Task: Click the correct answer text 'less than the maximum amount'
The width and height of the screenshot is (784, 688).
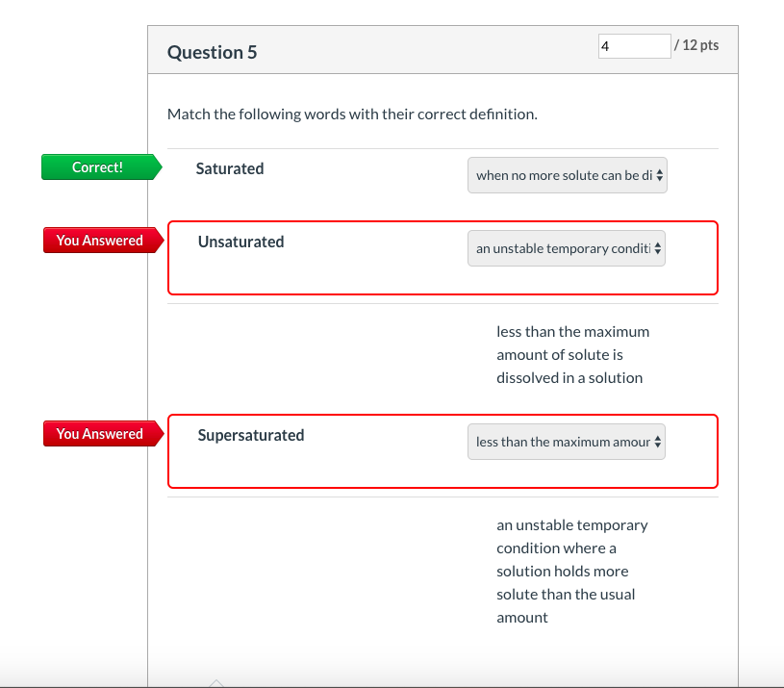Action: point(572,355)
